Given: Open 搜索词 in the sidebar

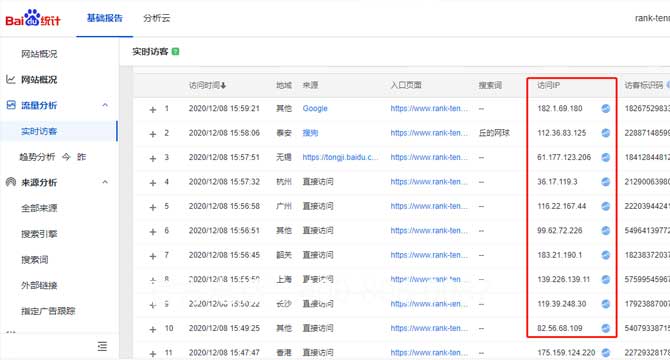Looking at the screenshot, I should coord(35,259).
